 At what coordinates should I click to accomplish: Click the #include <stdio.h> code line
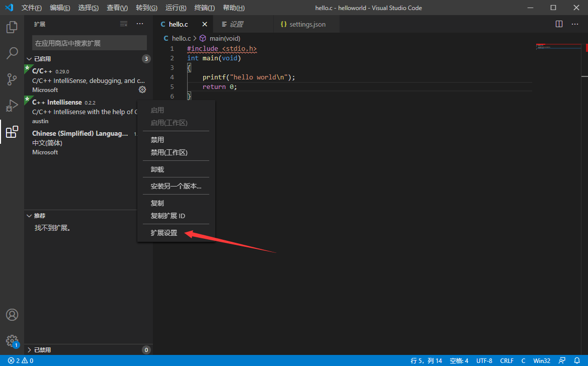point(222,48)
